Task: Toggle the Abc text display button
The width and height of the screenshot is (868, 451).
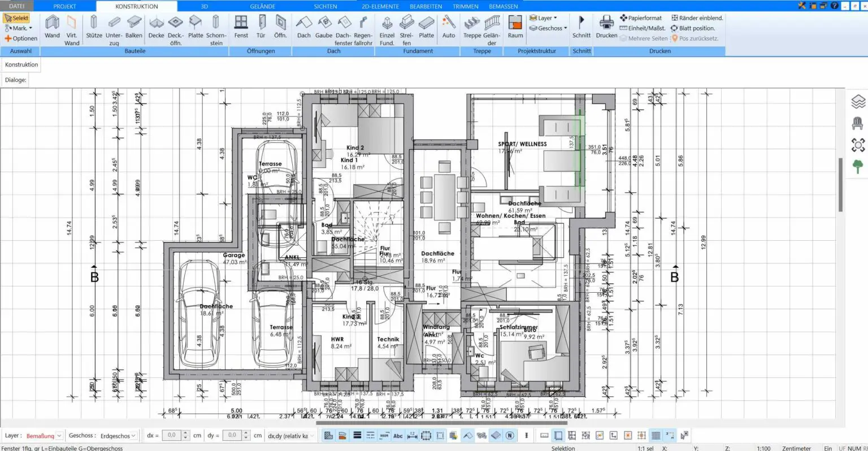Action: (x=398, y=435)
